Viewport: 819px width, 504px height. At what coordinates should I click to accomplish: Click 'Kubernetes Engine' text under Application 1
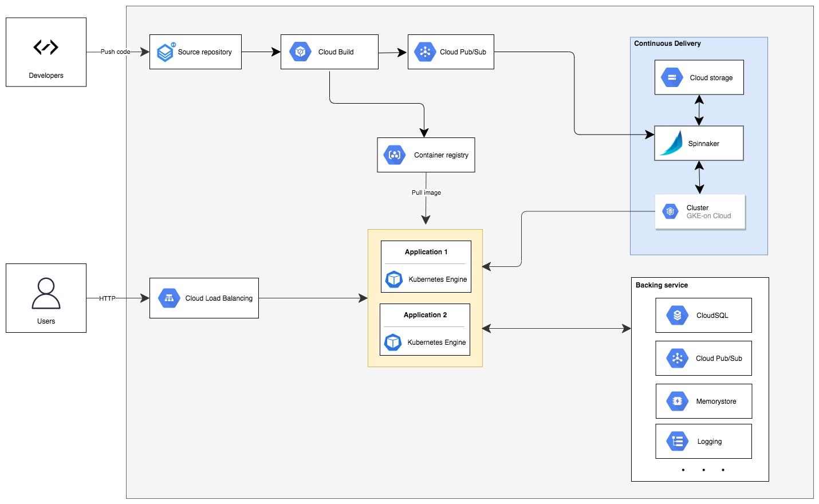click(438, 279)
